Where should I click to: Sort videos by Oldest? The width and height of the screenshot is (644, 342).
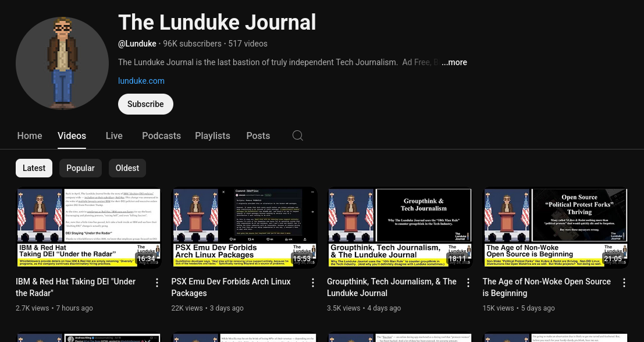(127, 168)
